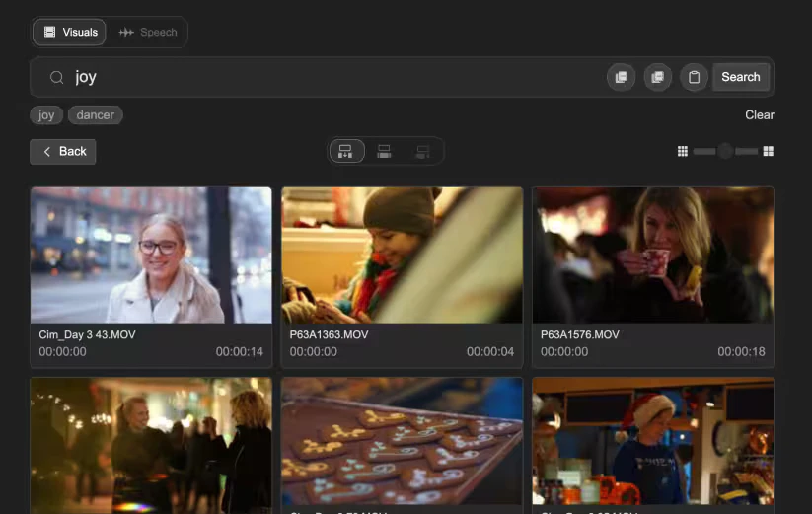Screen dimensions: 812x514
Task: Clear the search terms
Action: click(x=759, y=115)
